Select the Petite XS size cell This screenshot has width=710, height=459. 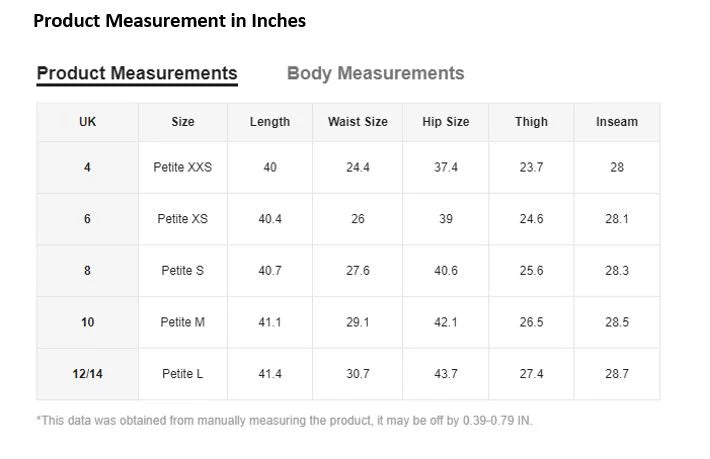click(x=183, y=219)
